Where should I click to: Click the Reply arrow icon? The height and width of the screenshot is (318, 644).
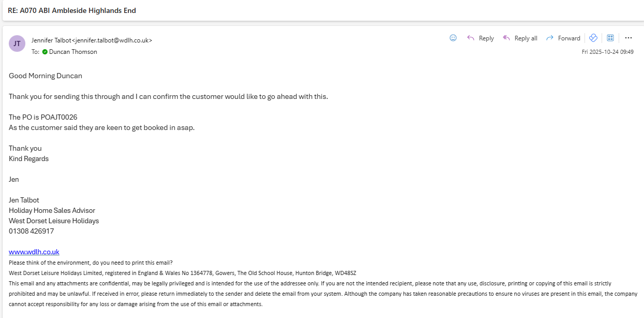click(471, 38)
